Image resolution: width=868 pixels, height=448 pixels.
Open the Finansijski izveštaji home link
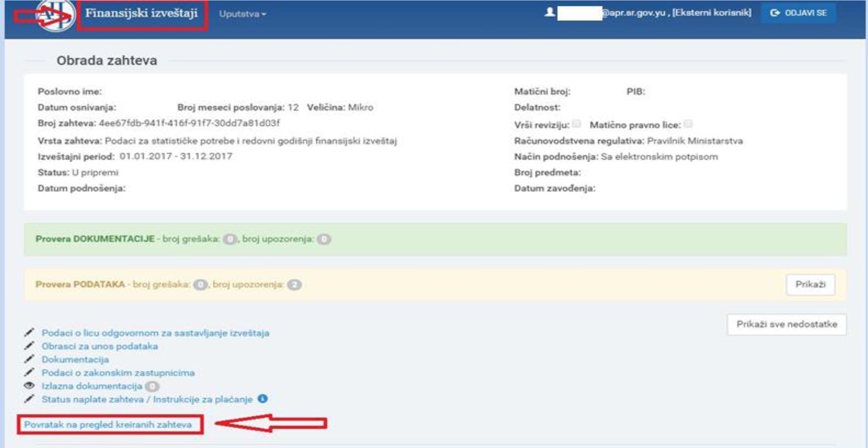click(x=141, y=13)
